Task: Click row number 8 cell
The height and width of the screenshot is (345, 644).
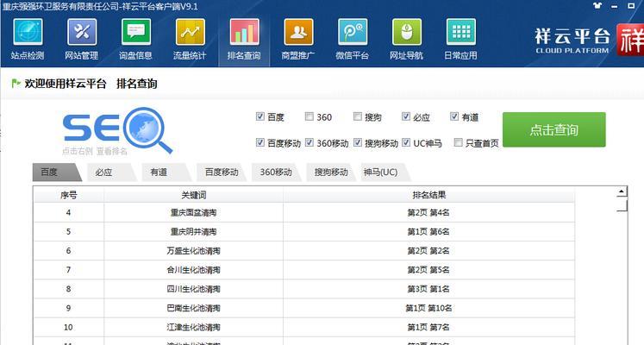Action: 69,289
